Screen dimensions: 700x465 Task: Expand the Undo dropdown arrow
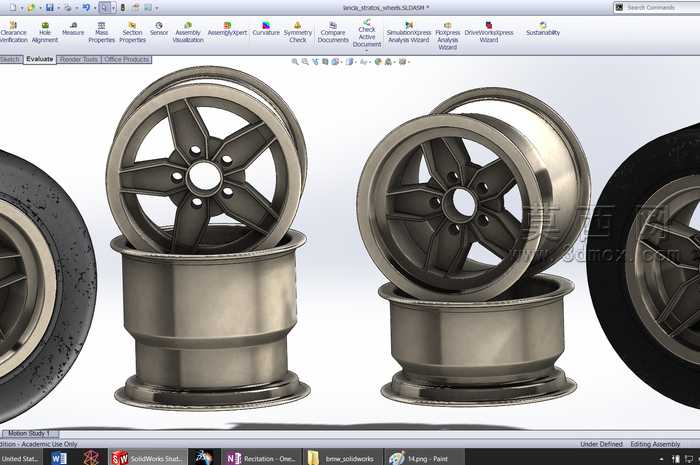[x=95, y=8]
